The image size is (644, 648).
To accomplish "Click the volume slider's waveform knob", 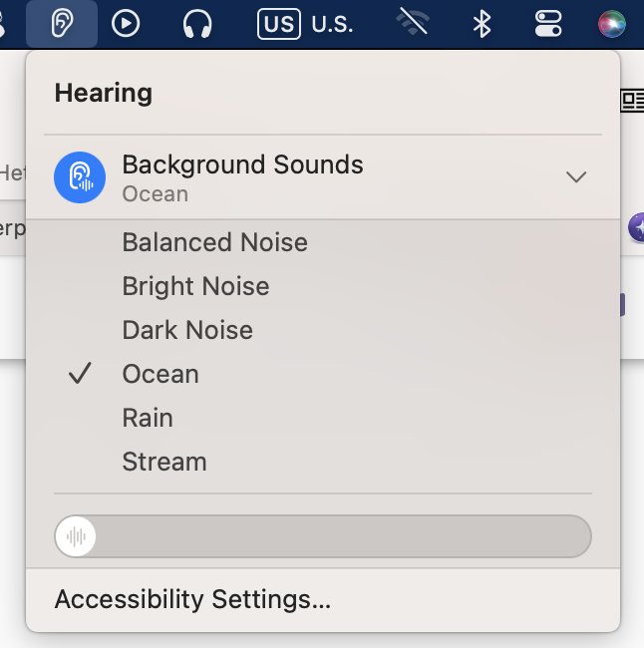I will pyautogui.click(x=77, y=536).
